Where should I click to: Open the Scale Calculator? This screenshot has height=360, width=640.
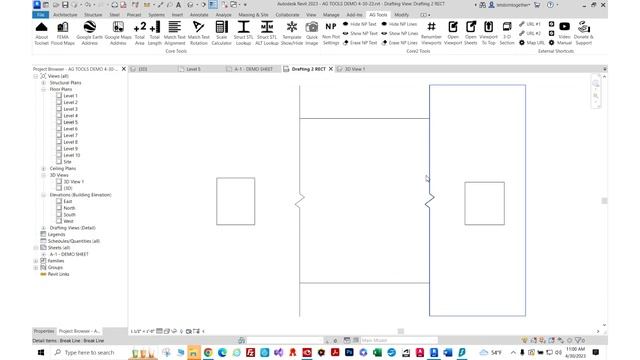pyautogui.click(x=222, y=33)
